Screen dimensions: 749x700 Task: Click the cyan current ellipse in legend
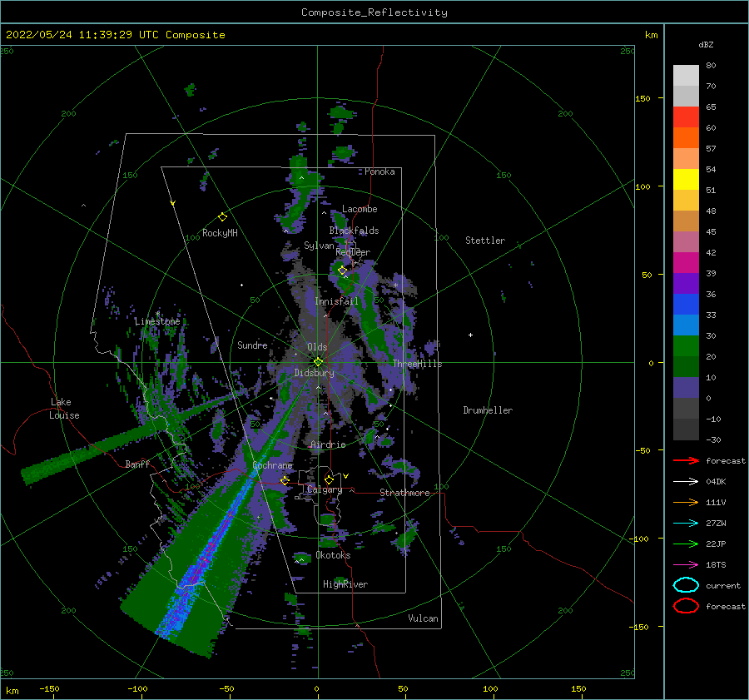[x=686, y=585]
